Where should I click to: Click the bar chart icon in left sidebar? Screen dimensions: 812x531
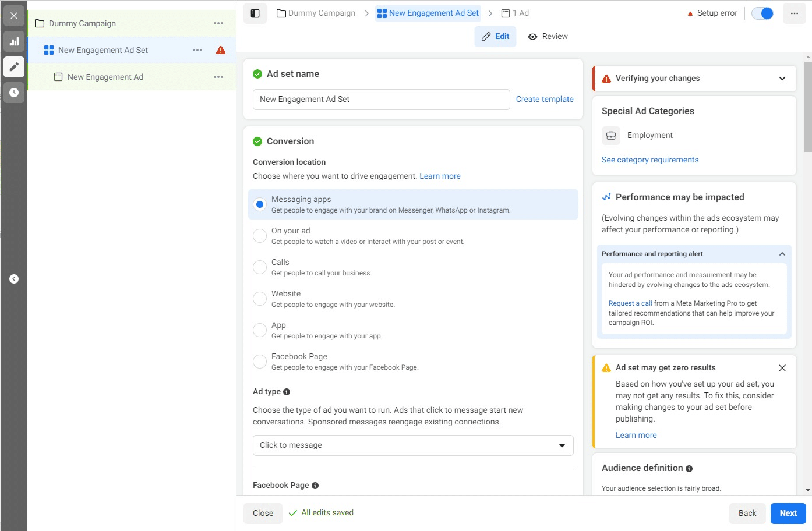coord(14,41)
